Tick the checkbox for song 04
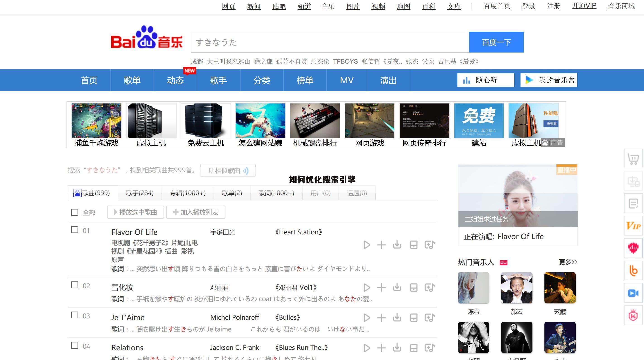The image size is (644, 360). pyautogui.click(x=75, y=345)
